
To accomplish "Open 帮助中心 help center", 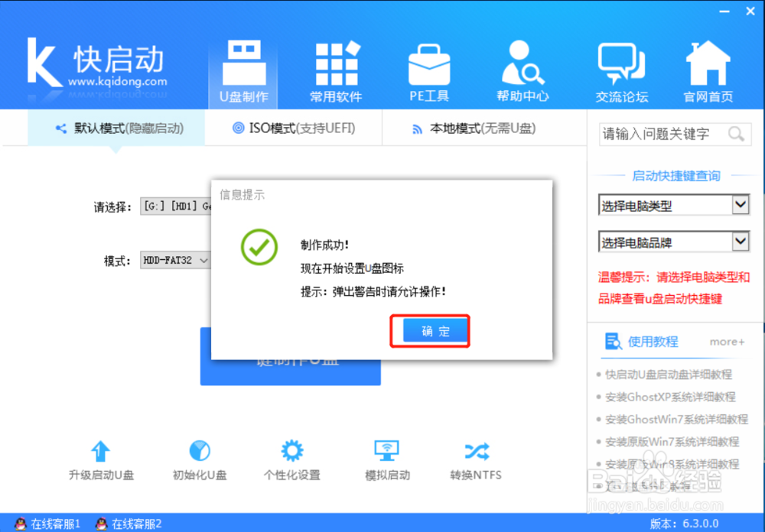I will click(522, 69).
